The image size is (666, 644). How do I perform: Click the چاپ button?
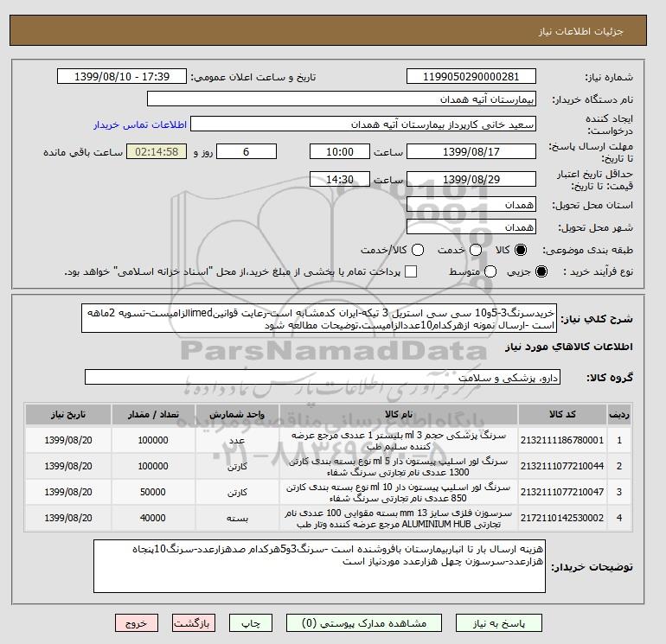click(251, 623)
